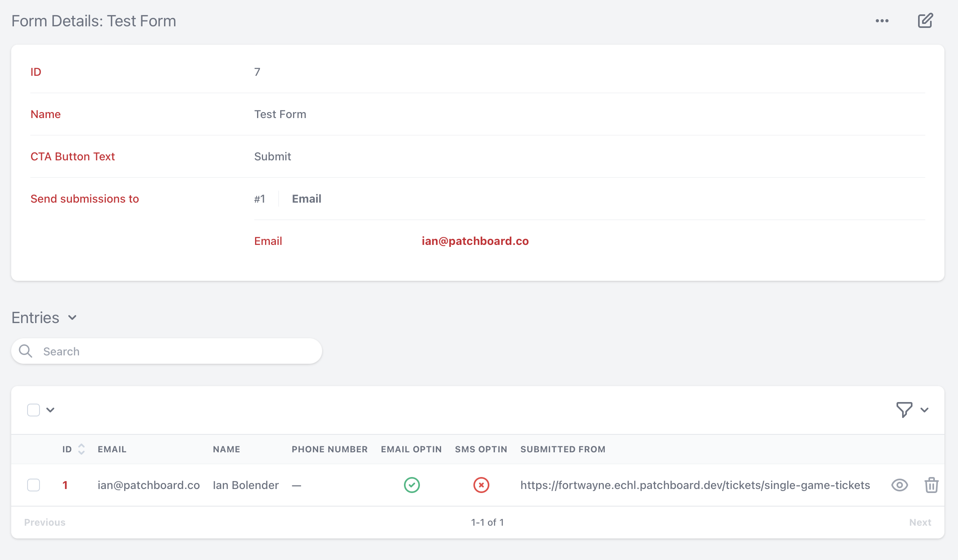
Task: Click the Form Details: Test Form heading
Action: tap(94, 21)
